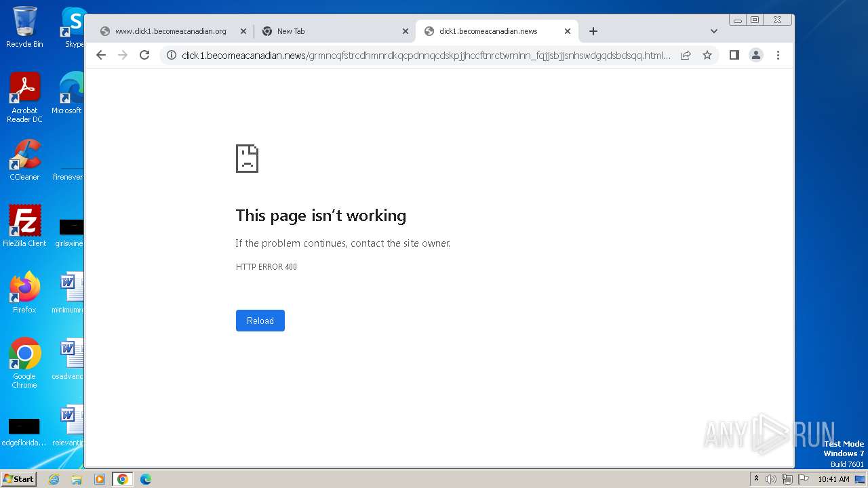The image size is (868, 488).
Task: View site information icon in address bar
Action: click(172, 55)
